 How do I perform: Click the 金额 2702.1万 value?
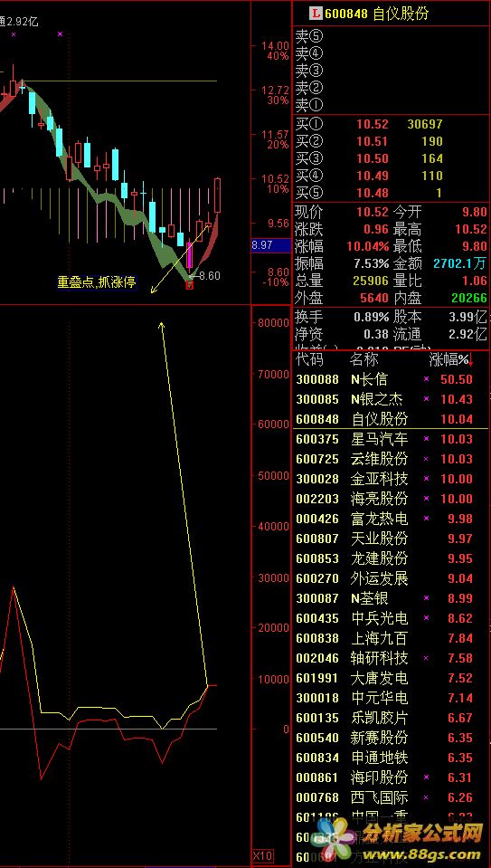460,263
